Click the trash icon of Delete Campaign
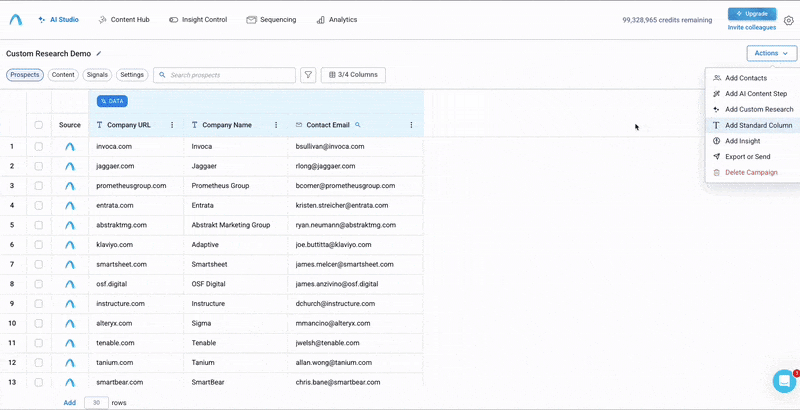This screenshot has height=410, width=800. [716, 172]
